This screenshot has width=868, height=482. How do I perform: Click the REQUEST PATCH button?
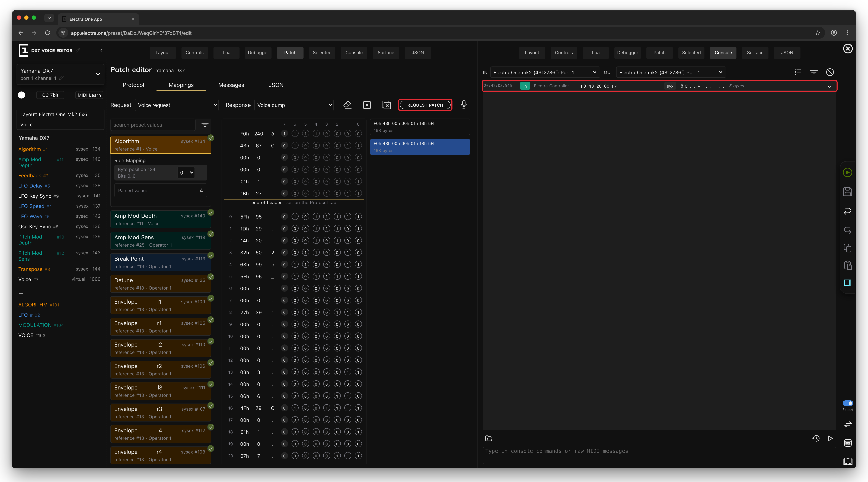tap(425, 105)
